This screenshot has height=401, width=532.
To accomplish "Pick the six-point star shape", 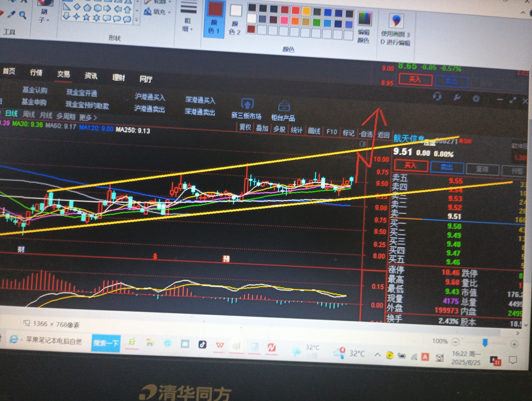I will tap(97, 18).
